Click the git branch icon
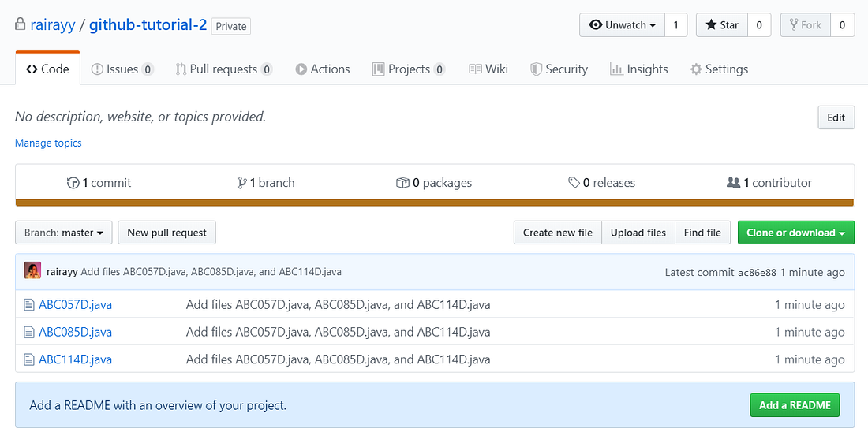868x443 pixels. click(x=242, y=183)
